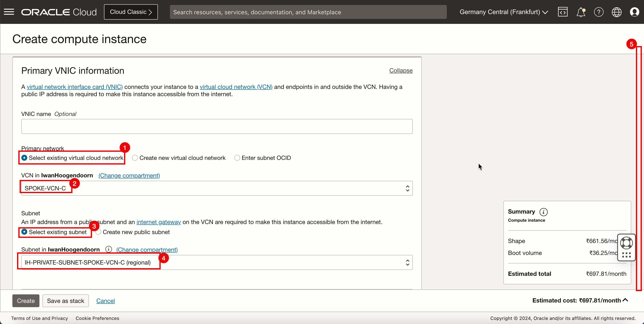
Task: Click the Create button
Action: (x=26, y=301)
